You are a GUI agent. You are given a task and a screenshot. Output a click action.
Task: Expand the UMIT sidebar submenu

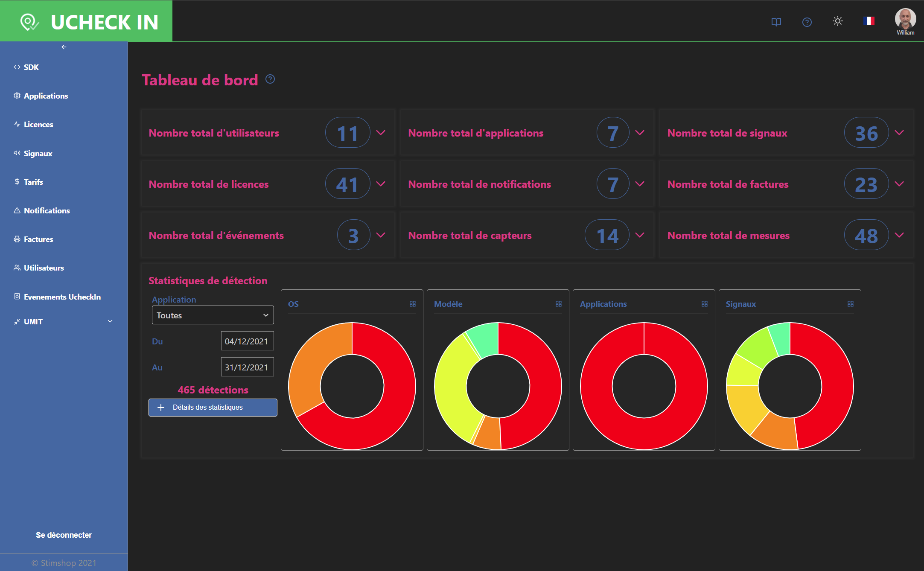pos(110,321)
